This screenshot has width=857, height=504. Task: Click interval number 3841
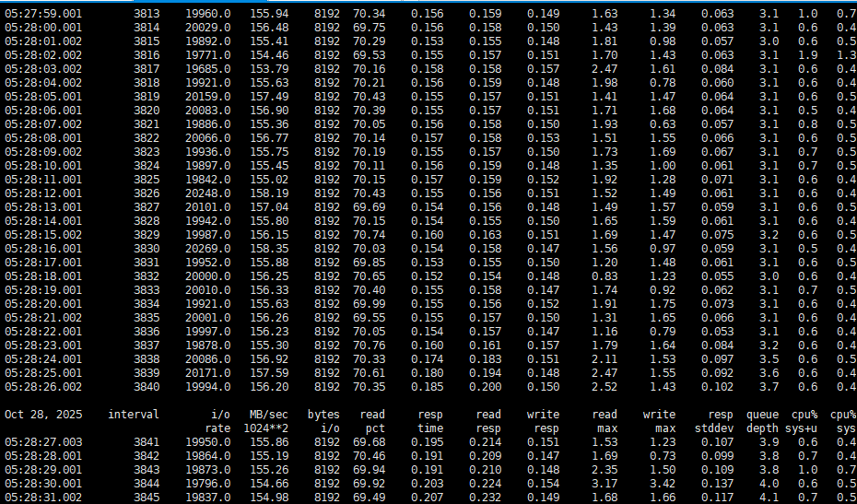point(146,443)
